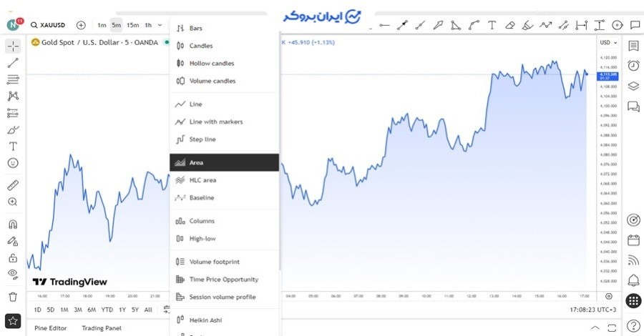
Task: Select the text annotation tool
Action: pyautogui.click(x=13, y=146)
